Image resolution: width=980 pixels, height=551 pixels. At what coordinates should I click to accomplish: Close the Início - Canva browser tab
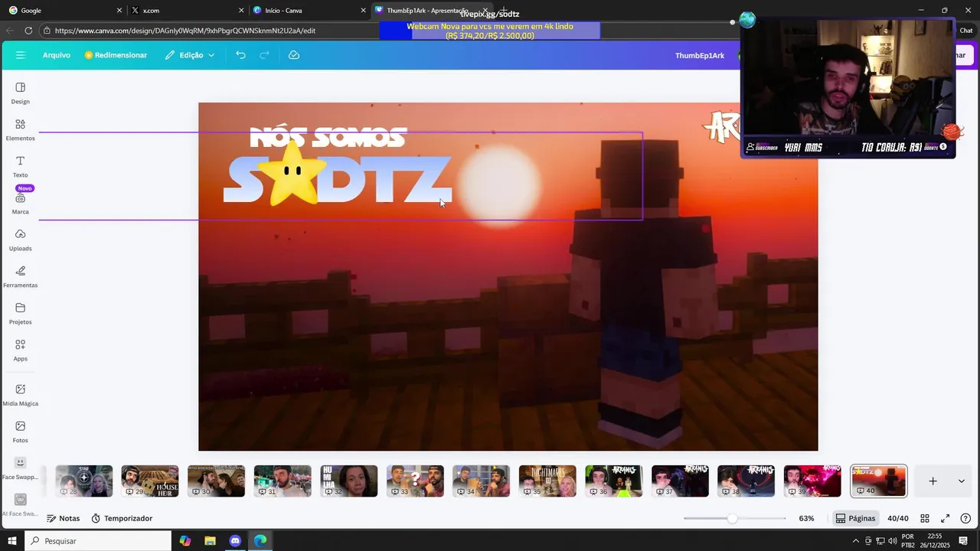point(363,10)
